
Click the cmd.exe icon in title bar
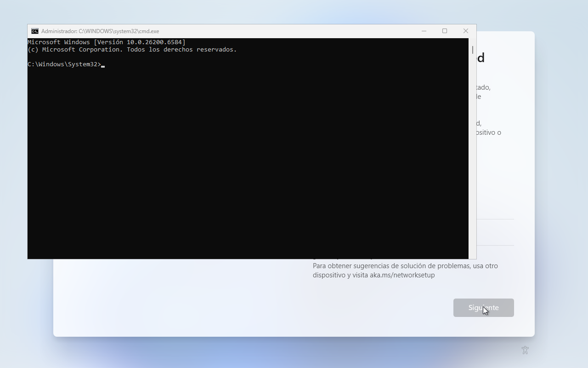point(35,31)
